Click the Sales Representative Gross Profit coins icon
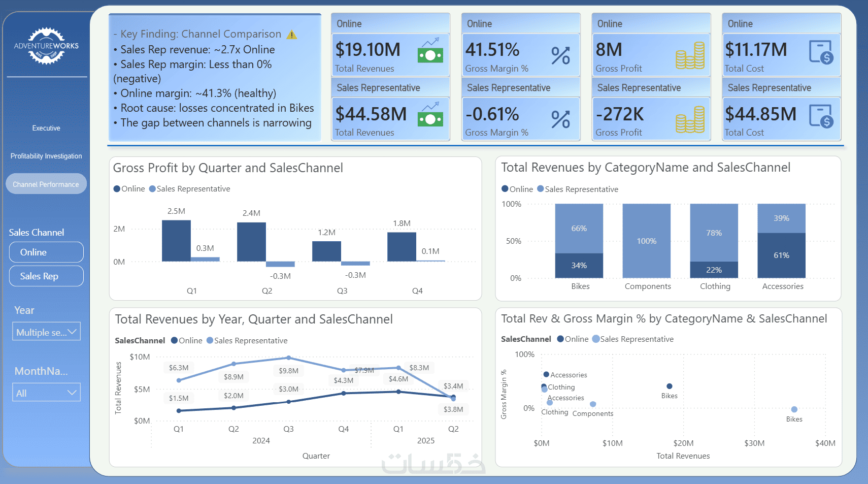 [690, 119]
